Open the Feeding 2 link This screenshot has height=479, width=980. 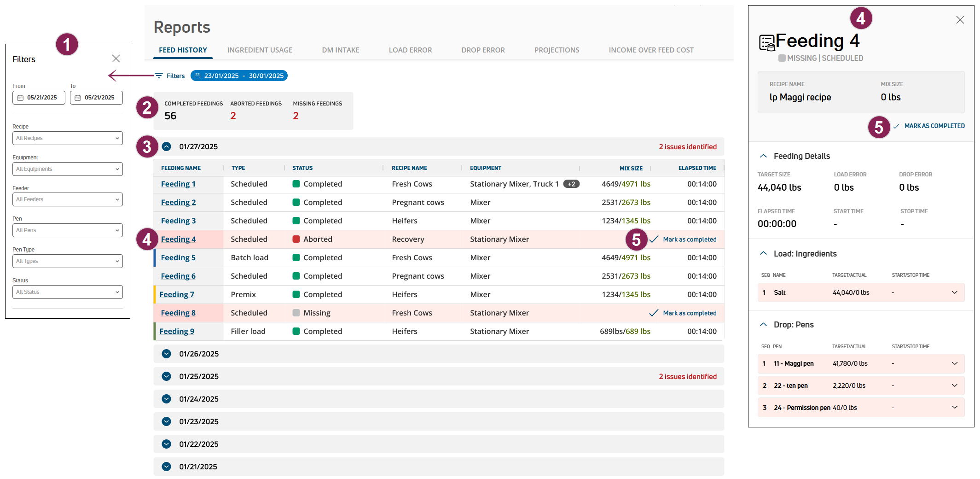point(178,202)
